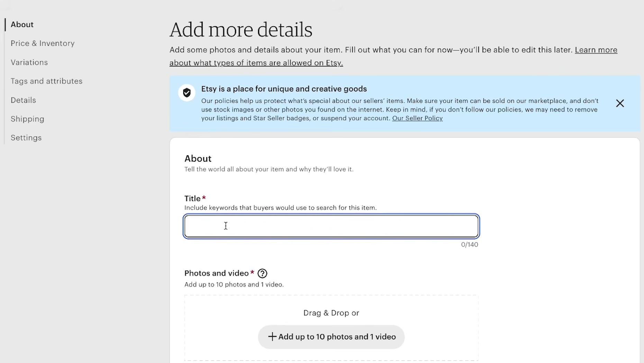
Task: Go to the Price & Inventory section
Action: click(x=43, y=43)
